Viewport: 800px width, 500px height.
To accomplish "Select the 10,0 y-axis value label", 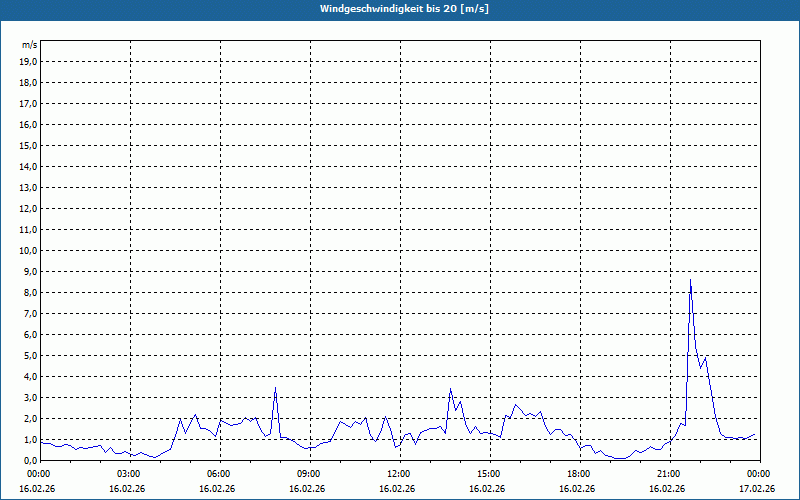I will point(29,250).
